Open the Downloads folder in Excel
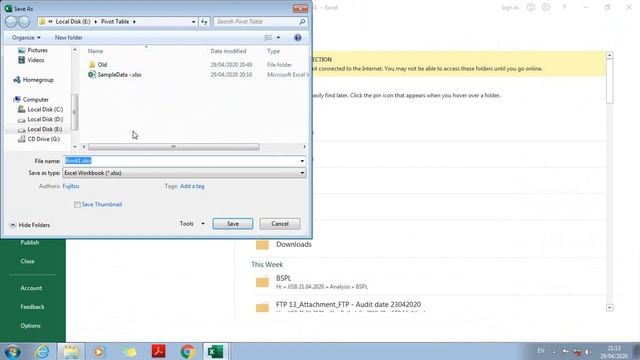640x360 pixels. (293, 244)
